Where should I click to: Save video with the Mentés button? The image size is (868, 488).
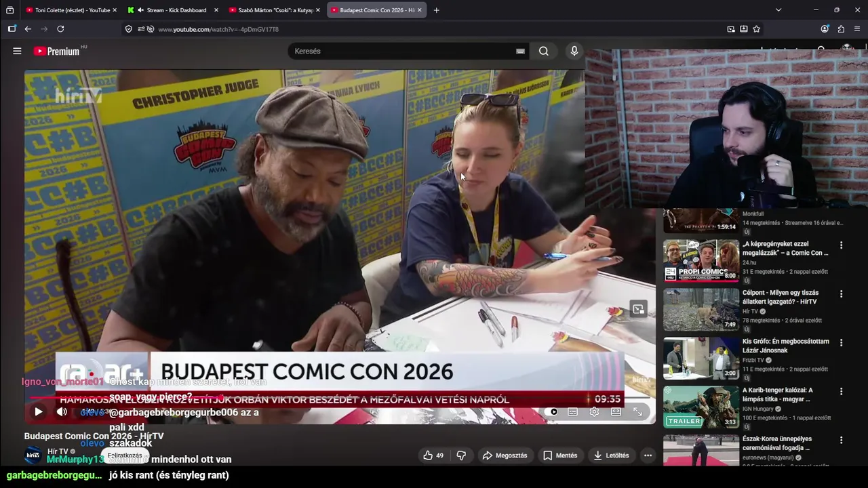tap(560, 455)
